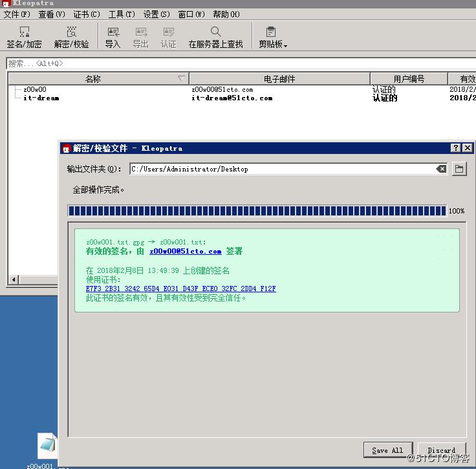
Task: Open the z00w00@51cto.com signer link
Action: (185, 251)
